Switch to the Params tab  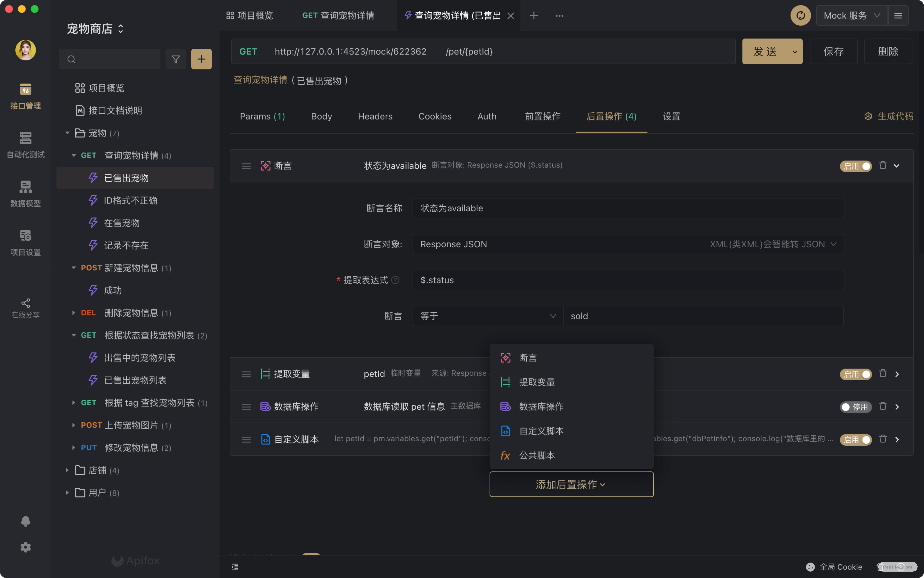pyautogui.click(x=262, y=116)
